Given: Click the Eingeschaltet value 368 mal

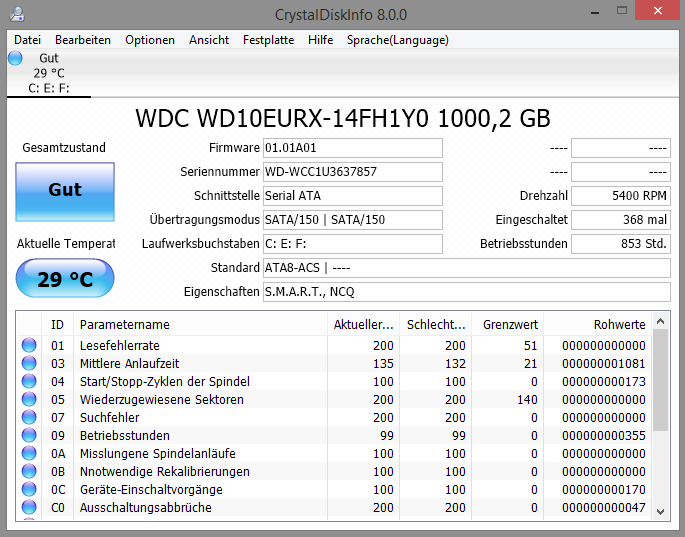Looking at the screenshot, I should 621,220.
